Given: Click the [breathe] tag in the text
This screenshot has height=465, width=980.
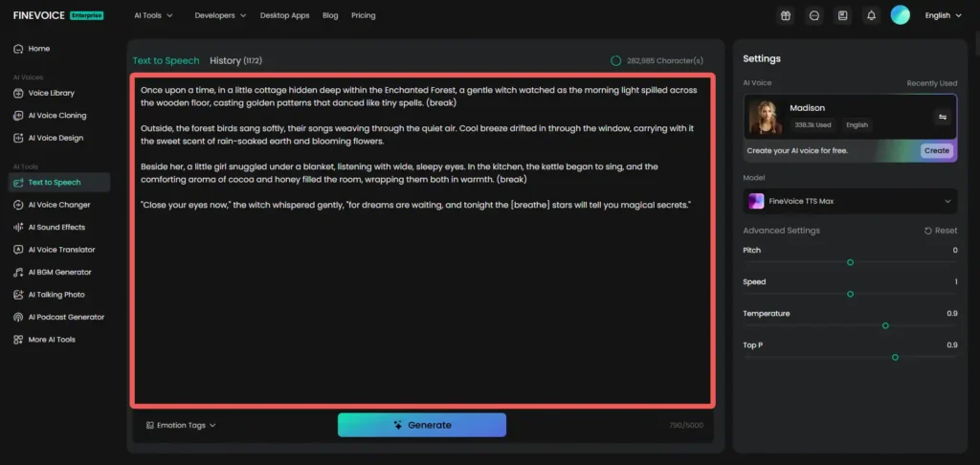Looking at the screenshot, I should click(530, 205).
